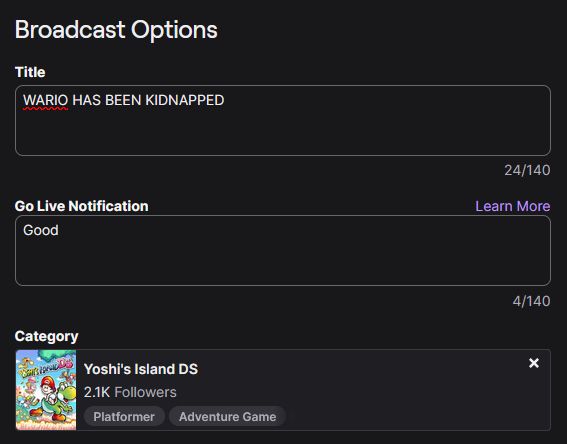Click the Yoshi's Island DS cover thumbnail
567x444 pixels.
(46, 390)
